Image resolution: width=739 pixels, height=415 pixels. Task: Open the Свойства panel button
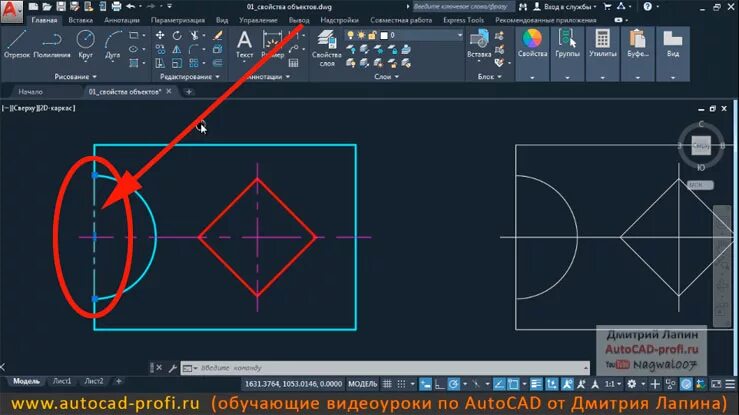(x=532, y=53)
